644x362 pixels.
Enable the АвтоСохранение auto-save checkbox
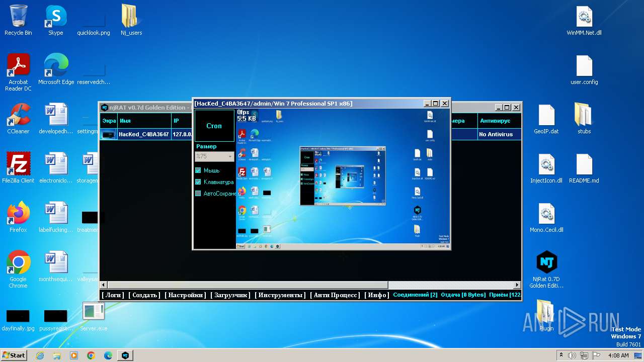pyautogui.click(x=198, y=194)
